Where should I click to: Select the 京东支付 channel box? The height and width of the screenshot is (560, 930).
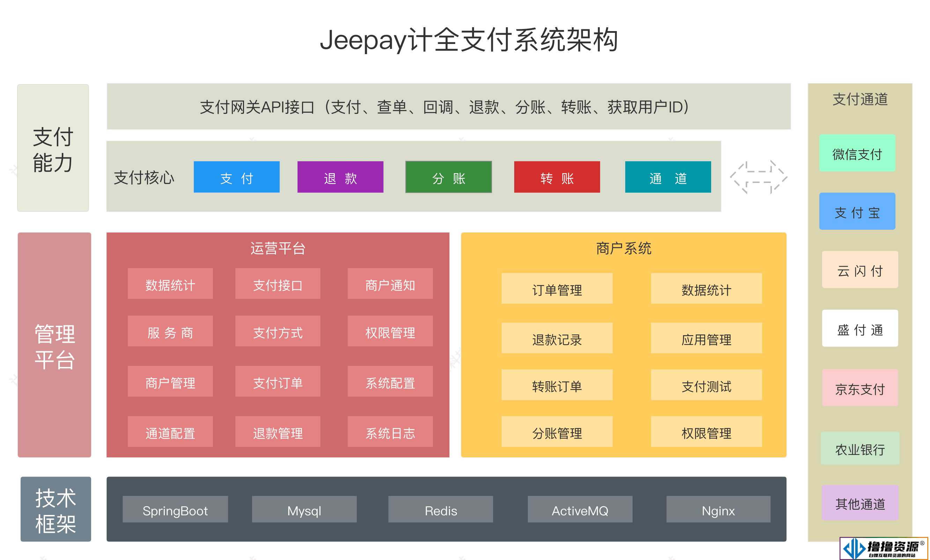[860, 388]
